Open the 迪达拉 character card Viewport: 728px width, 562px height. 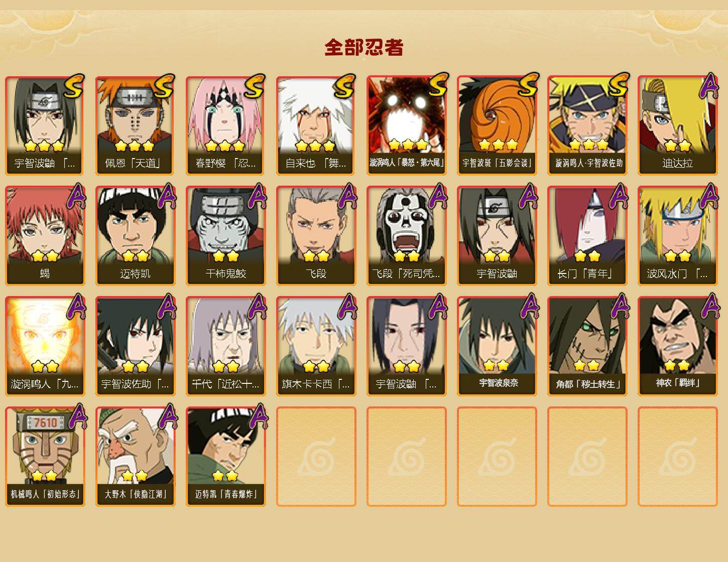tap(677, 125)
